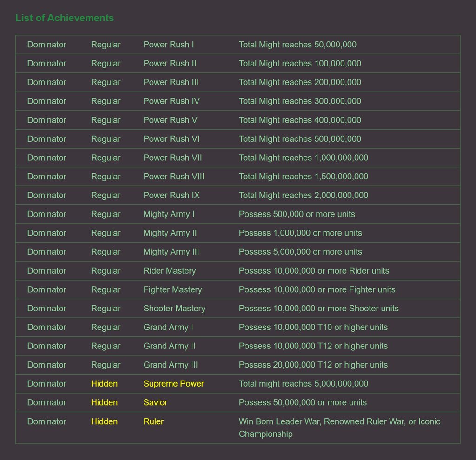This screenshot has height=460, width=476.
Task: Click 'Total Might reaches 200,000,000'
Action: (x=300, y=82)
